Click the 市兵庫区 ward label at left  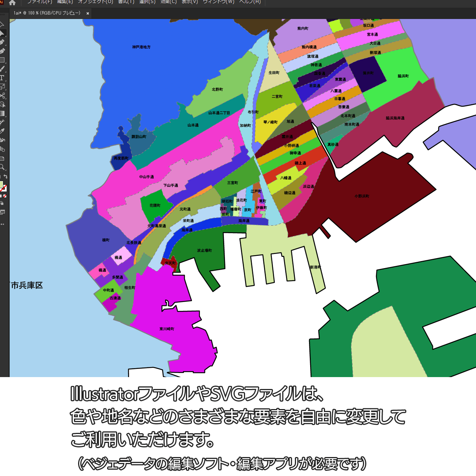tap(27, 286)
